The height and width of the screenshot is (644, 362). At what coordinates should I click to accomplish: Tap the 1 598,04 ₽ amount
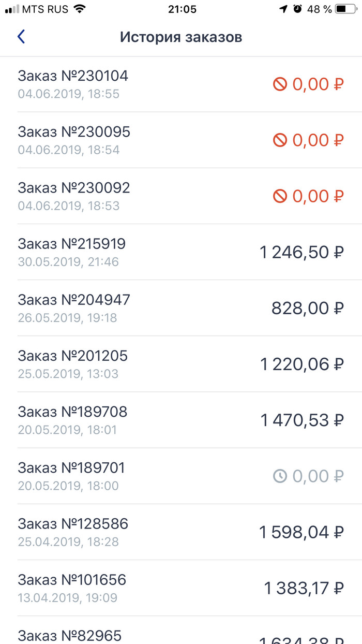[x=301, y=532]
